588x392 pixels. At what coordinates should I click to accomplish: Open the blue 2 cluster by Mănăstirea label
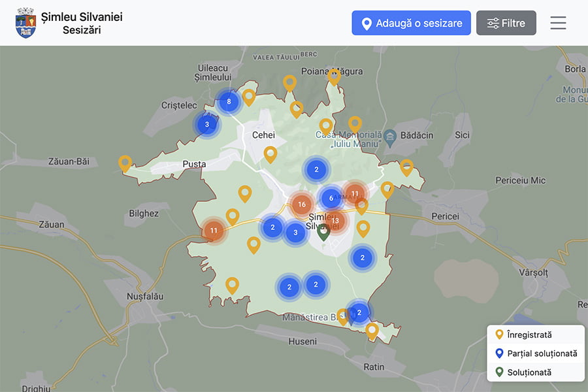359,312
